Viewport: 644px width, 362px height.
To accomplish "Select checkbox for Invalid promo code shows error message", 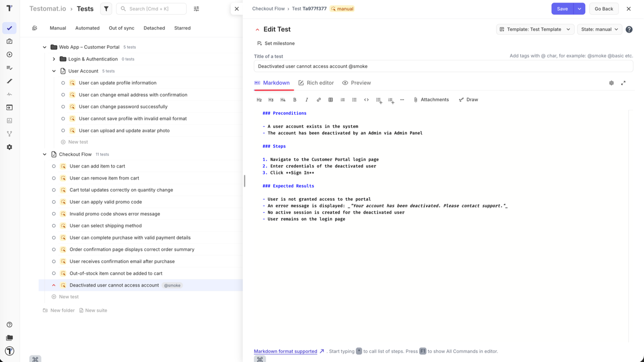I will tap(54, 214).
